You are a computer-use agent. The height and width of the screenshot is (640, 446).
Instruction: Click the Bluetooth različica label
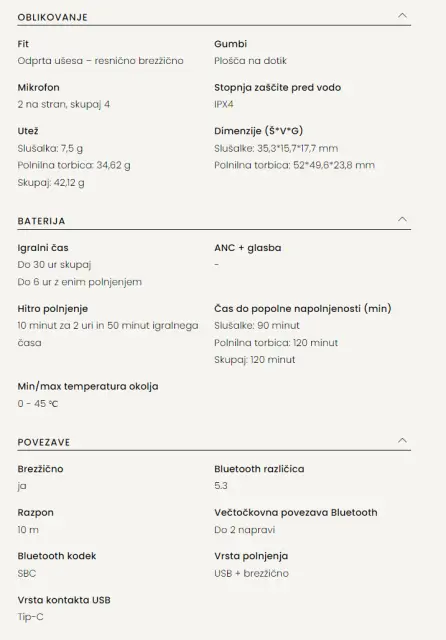(x=259, y=469)
